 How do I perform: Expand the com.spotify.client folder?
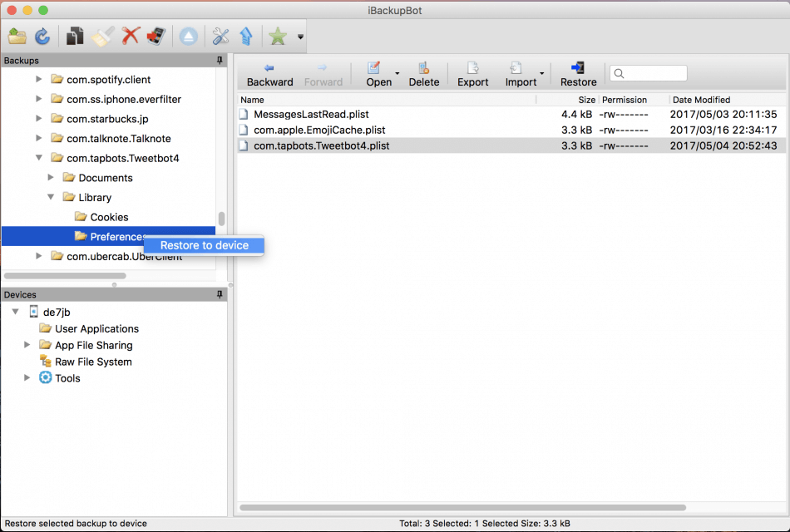pyautogui.click(x=39, y=79)
